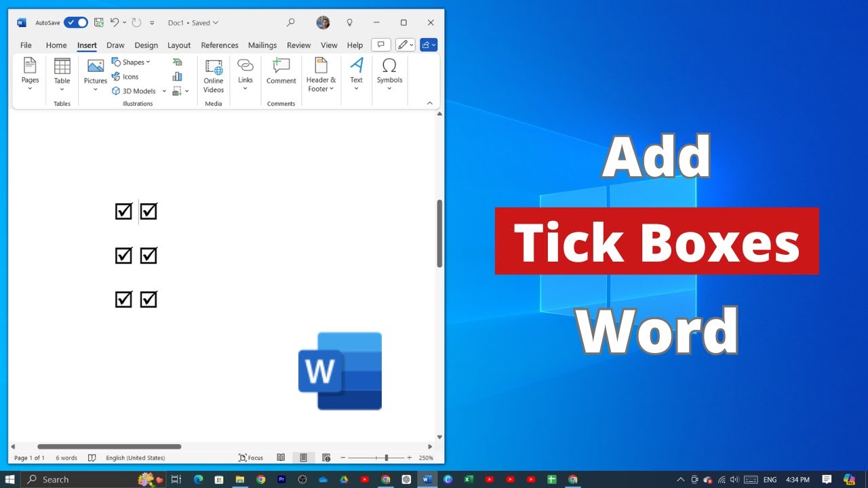Click the vertical scrollbar thumb
Image resolution: width=868 pixels, height=488 pixels.
pos(439,233)
